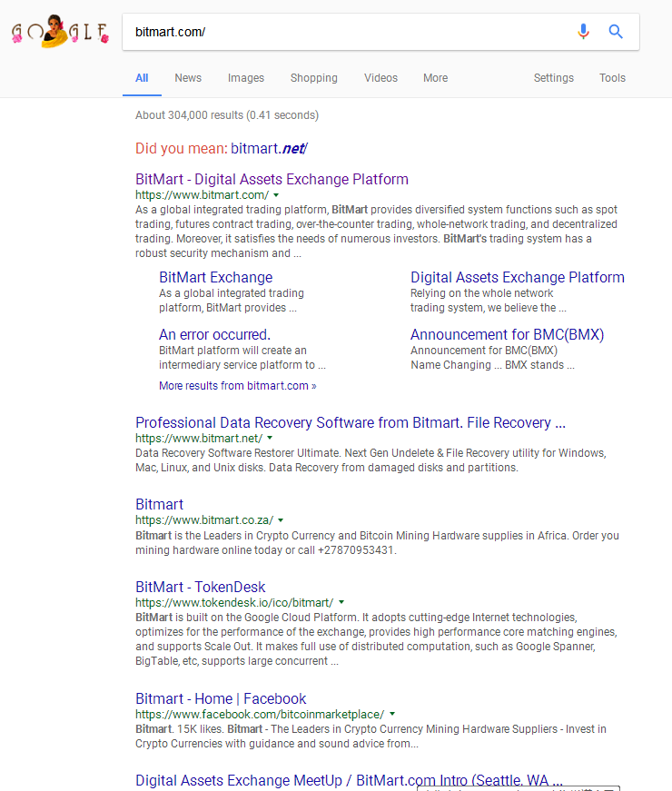Click the blue search magnifier icon
672x791 pixels.
pyautogui.click(x=616, y=32)
